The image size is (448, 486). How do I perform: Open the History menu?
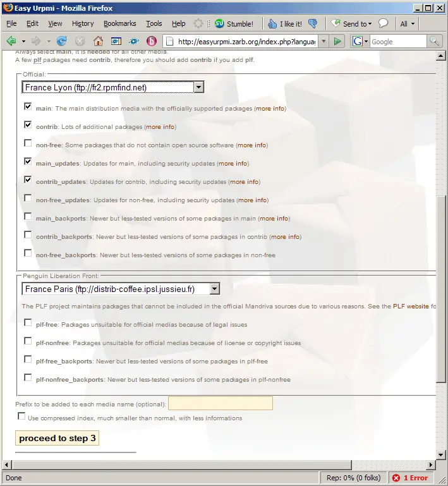[x=83, y=23]
